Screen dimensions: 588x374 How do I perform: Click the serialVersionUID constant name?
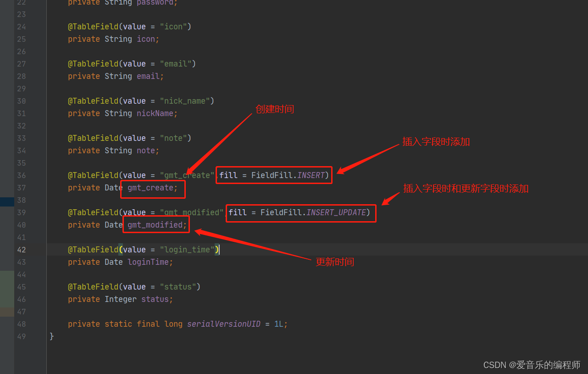(224, 324)
